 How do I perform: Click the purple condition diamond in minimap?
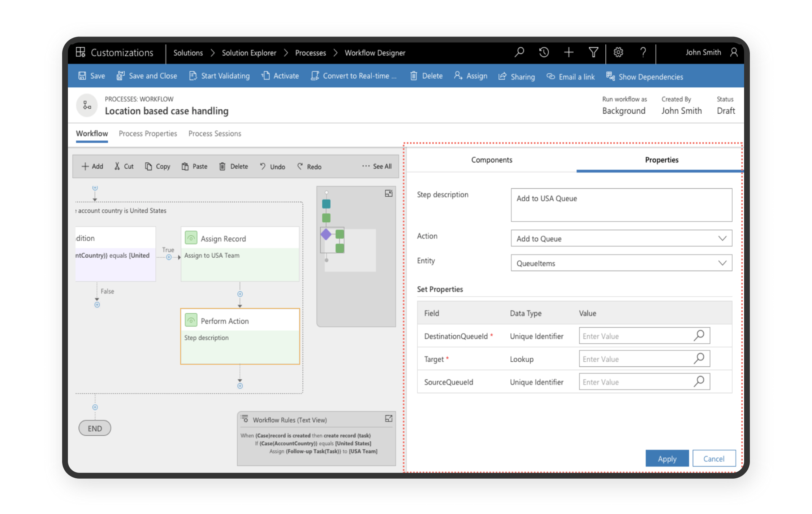tap(326, 234)
